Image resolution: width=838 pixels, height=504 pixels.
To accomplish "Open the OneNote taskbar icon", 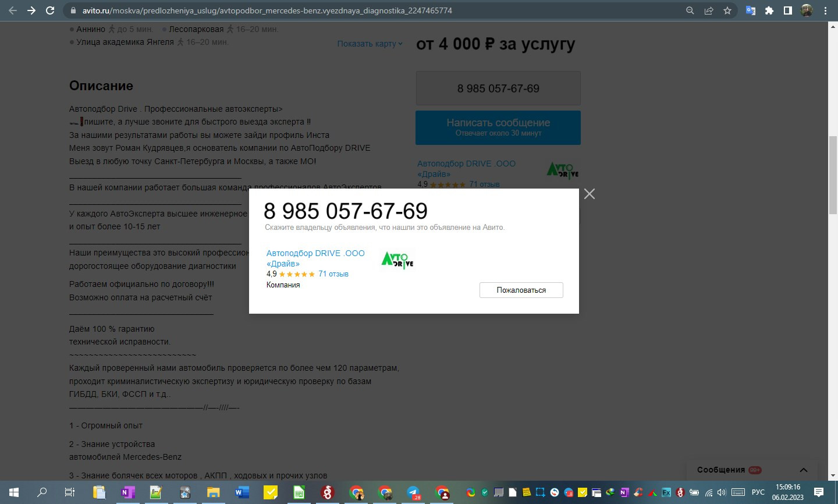I will tap(127, 492).
